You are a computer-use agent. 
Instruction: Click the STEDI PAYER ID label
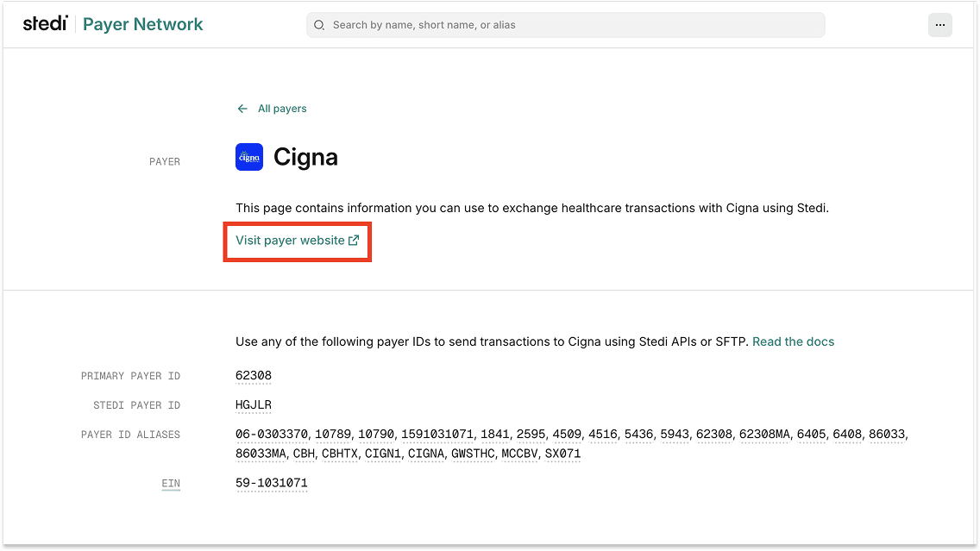point(136,405)
